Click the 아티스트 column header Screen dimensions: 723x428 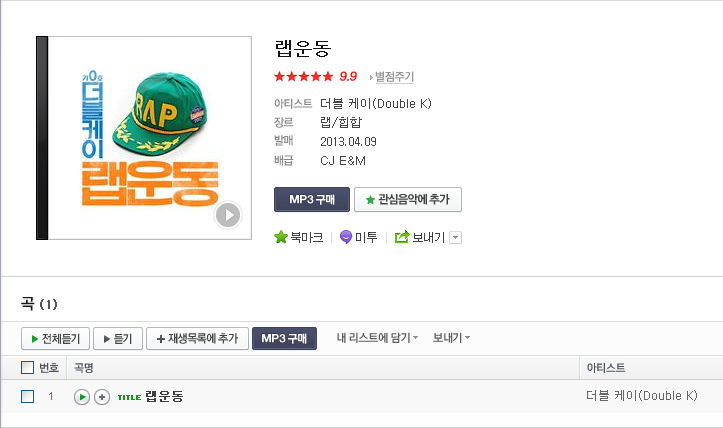pos(605,368)
